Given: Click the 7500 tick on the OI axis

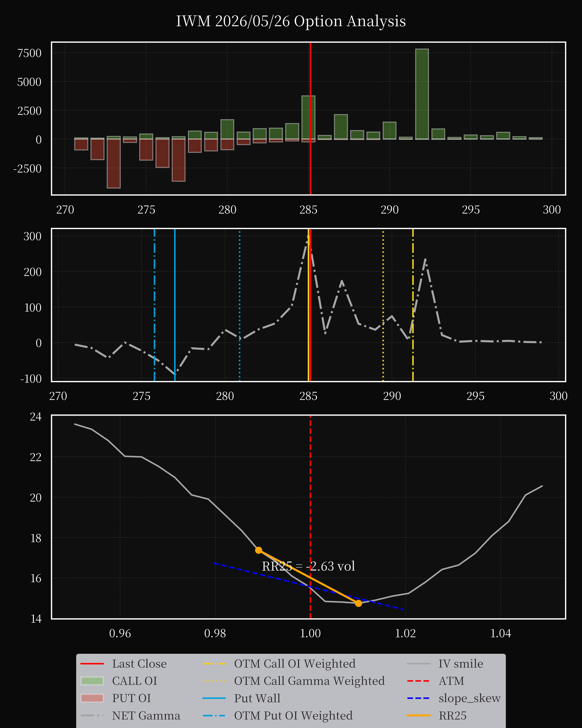Looking at the screenshot, I should [x=29, y=53].
